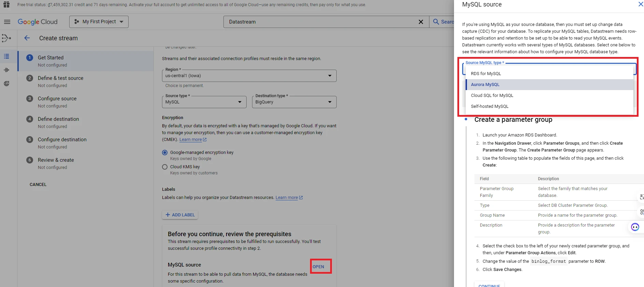Image resolution: width=644 pixels, height=287 pixels.
Task: Go back using the left arrow
Action: 27,38
